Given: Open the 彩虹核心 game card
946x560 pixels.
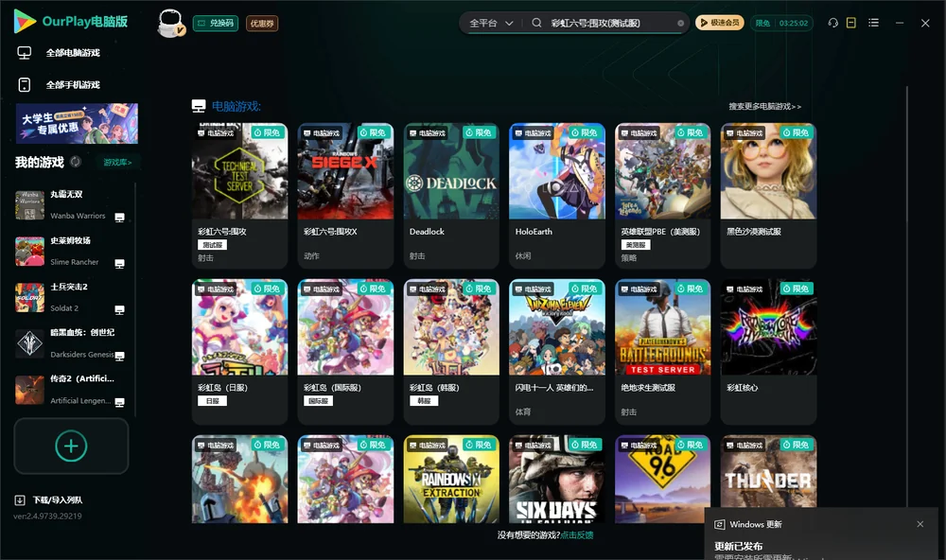Looking at the screenshot, I should tap(768, 352).
